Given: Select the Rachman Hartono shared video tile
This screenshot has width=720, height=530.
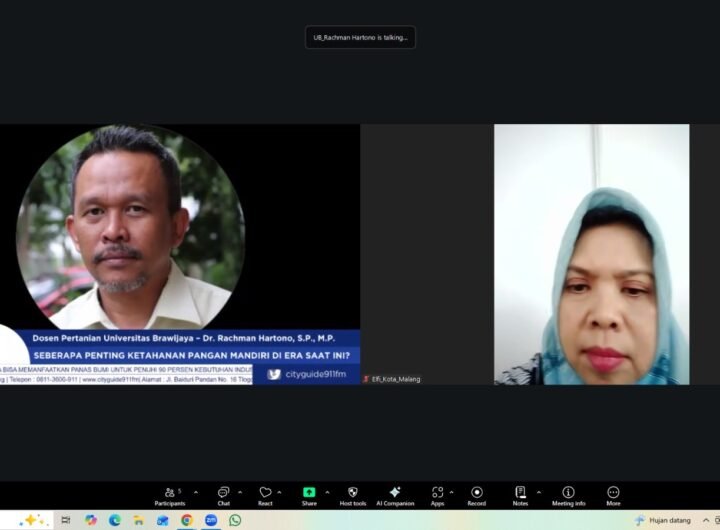Looking at the screenshot, I should (x=180, y=254).
